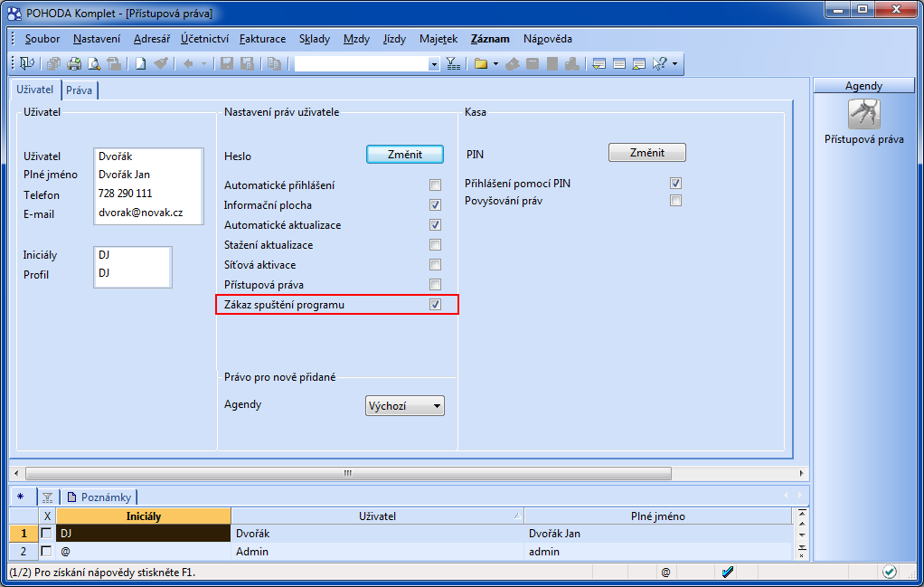The width and height of the screenshot is (924, 587).
Task: Open dropdown arrow beside folder icon
Action: click(x=495, y=63)
